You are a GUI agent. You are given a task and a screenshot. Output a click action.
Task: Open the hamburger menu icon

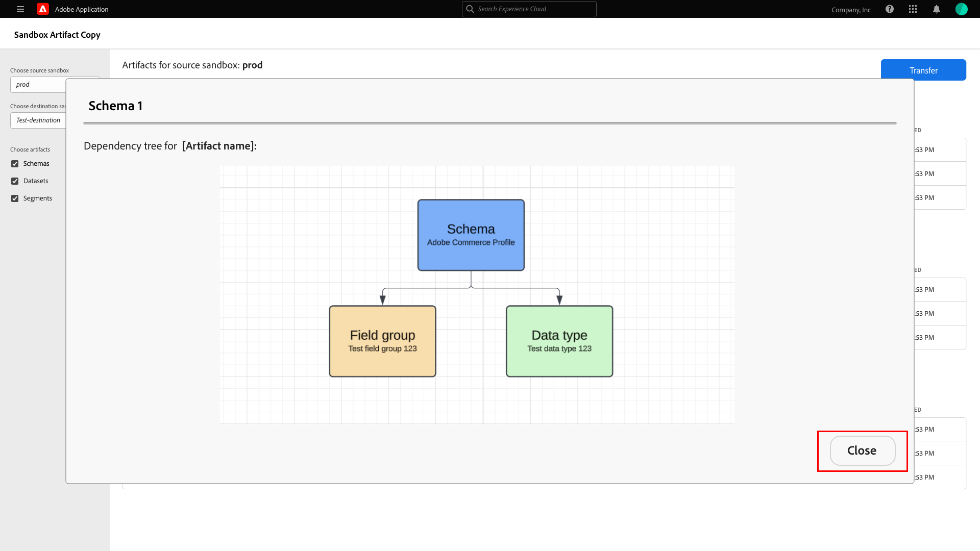pos(20,9)
